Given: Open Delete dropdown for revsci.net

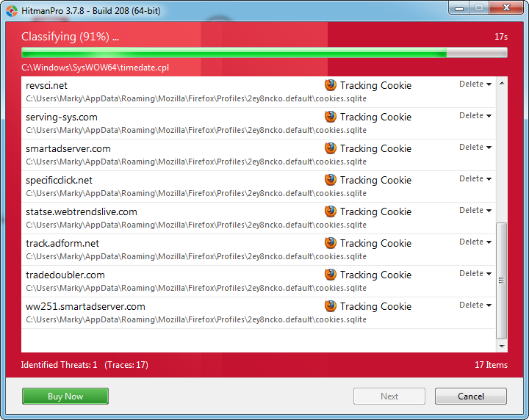Looking at the screenshot, I should pyautogui.click(x=475, y=84).
